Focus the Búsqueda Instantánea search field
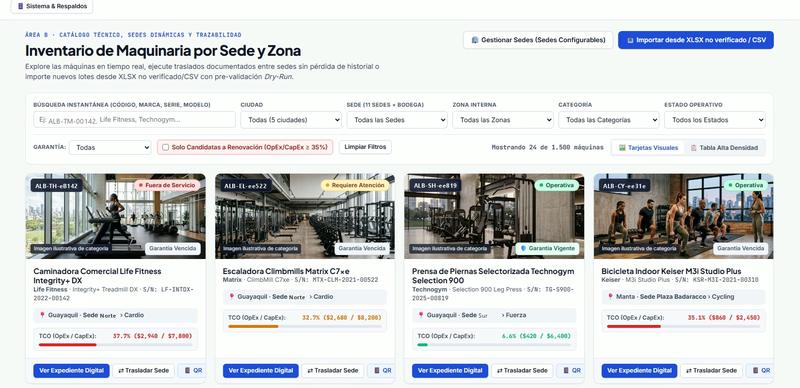The width and height of the screenshot is (800, 388). [134, 120]
